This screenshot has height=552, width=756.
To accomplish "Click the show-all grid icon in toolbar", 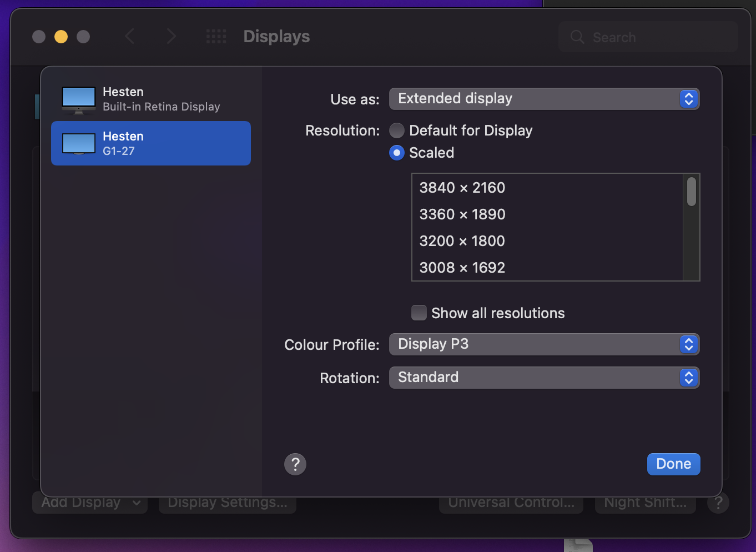I will tap(216, 37).
